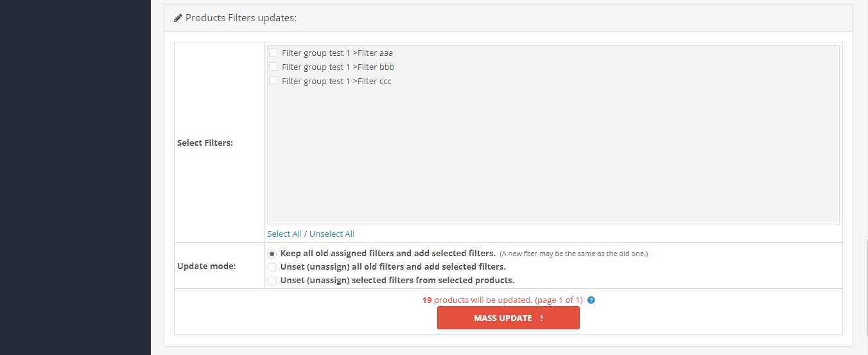Click the 19 products will be updated notice

(x=502, y=300)
